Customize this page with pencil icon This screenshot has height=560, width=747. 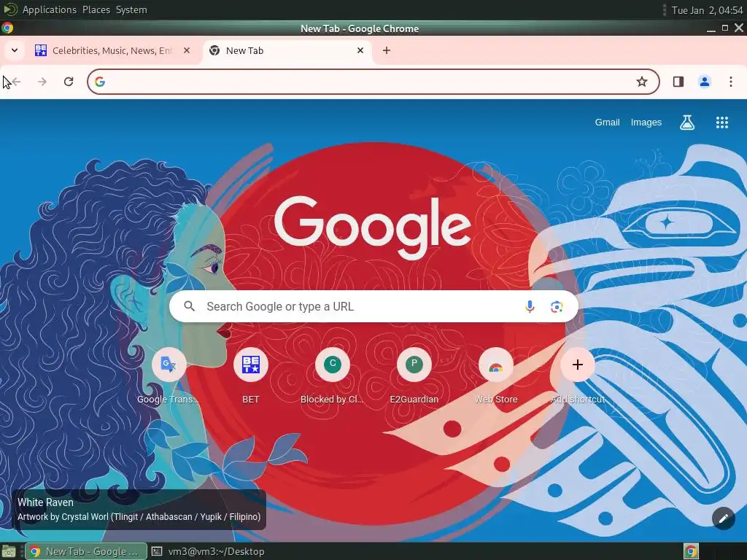tap(723, 518)
